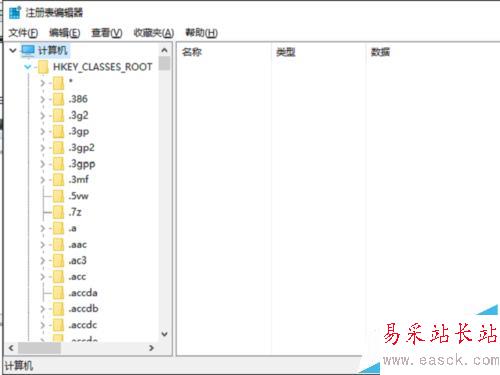500x375 pixels.
Task: Expand the .3g2 key
Action: coord(43,115)
